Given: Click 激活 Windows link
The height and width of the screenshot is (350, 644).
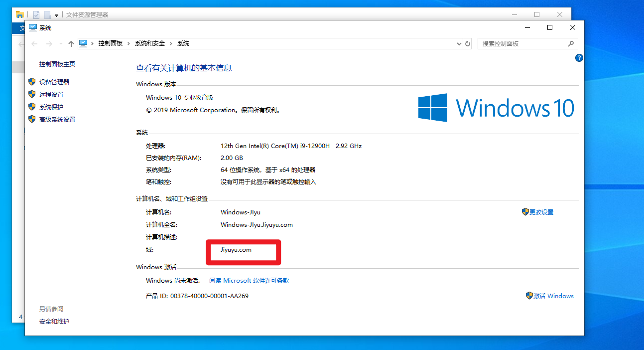Looking at the screenshot, I should [x=553, y=296].
